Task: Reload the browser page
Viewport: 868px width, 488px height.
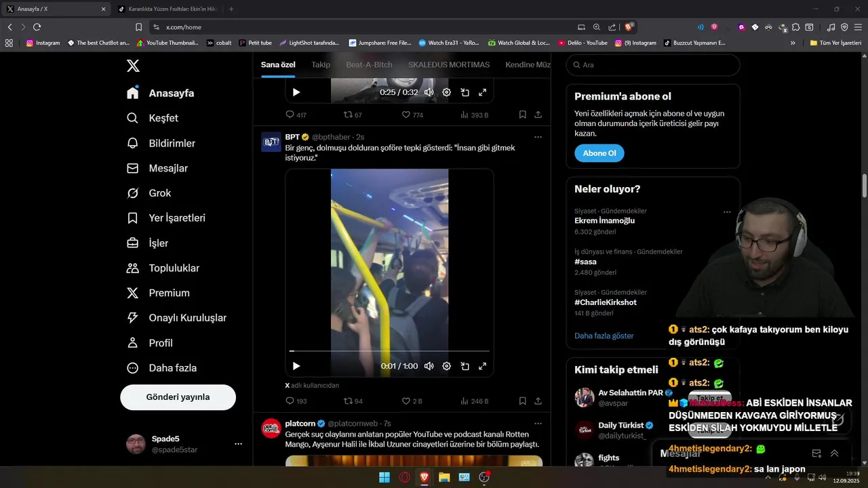Action: pyautogui.click(x=37, y=27)
